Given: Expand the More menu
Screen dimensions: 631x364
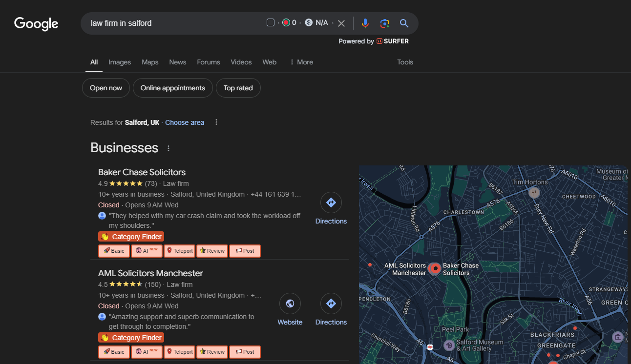Looking at the screenshot, I should click(x=301, y=62).
